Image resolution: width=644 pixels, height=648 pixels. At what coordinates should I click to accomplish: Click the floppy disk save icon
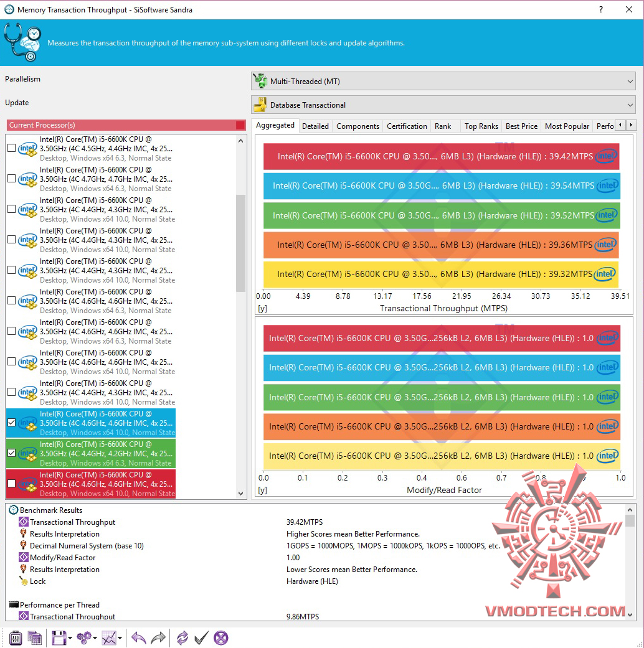59,638
